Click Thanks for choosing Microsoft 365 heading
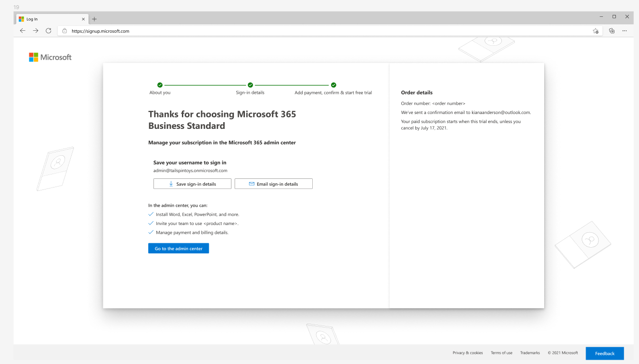Screen dimensions: 639x364 222,120
